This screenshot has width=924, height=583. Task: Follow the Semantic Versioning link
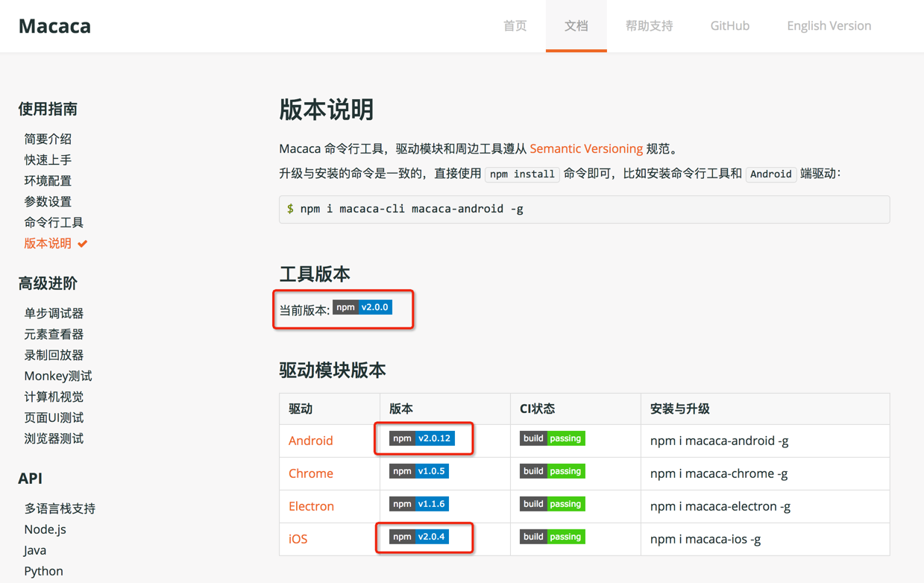click(586, 148)
